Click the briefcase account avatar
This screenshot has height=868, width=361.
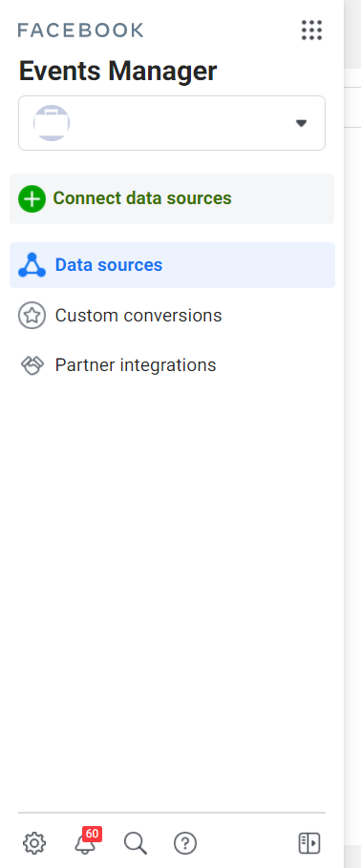click(x=52, y=123)
